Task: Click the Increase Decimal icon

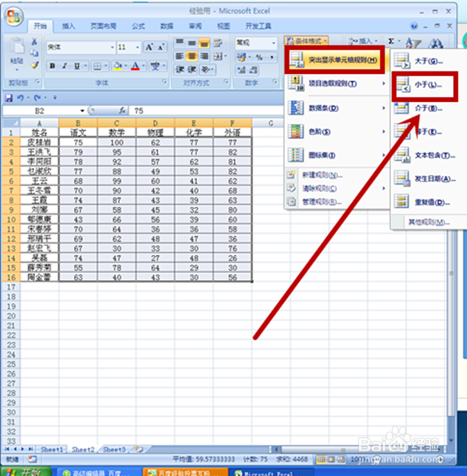Action: pyautogui.click(x=241, y=70)
